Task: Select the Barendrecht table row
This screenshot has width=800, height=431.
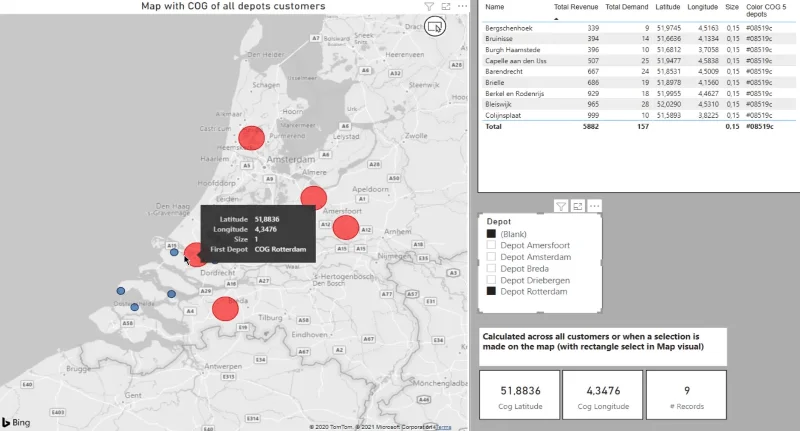Action: 637,71
